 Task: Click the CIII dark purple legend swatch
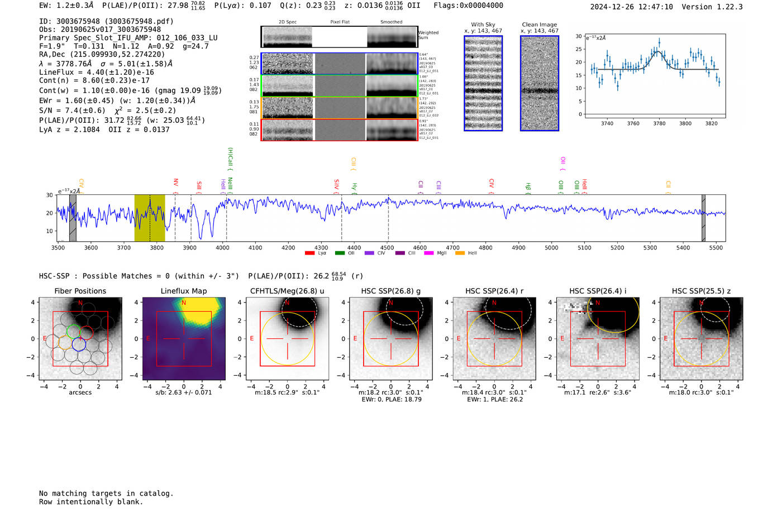(x=400, y=253)
